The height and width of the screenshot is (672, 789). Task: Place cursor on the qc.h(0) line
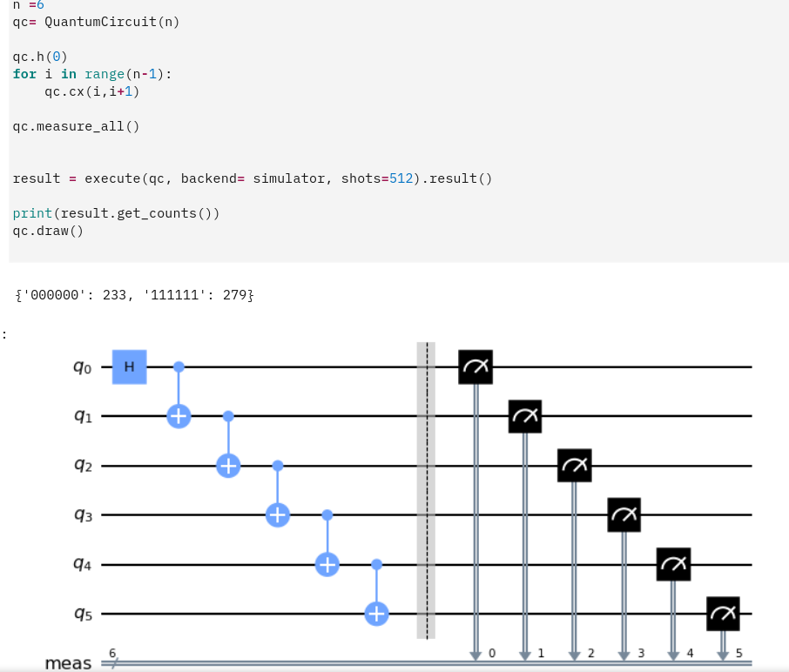(x=40, y=57)
